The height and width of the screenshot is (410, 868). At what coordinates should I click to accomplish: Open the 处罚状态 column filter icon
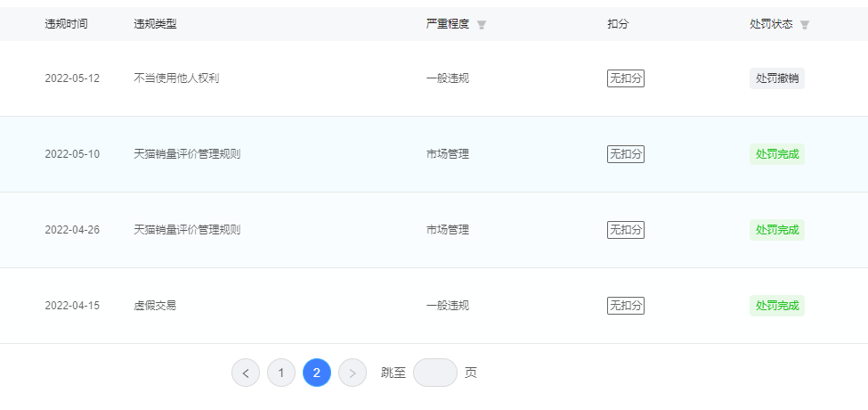pos(805,25)
